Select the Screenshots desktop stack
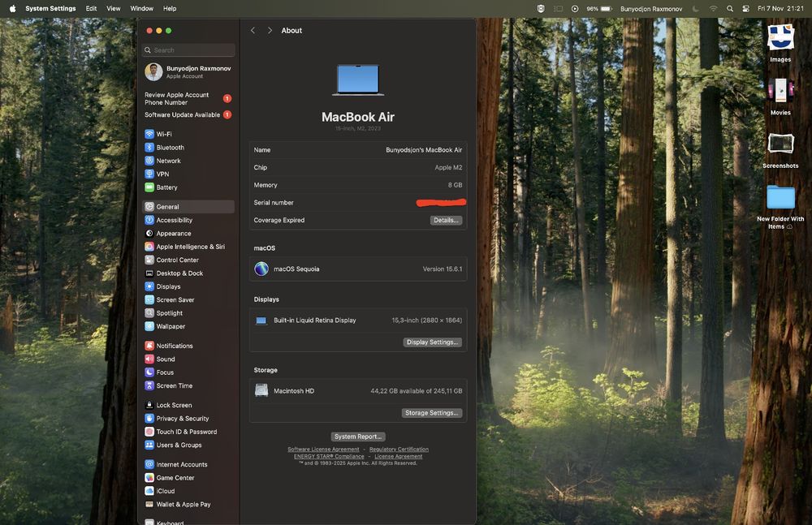The width and height of the screenshot is (812, 525). point(780,151)
